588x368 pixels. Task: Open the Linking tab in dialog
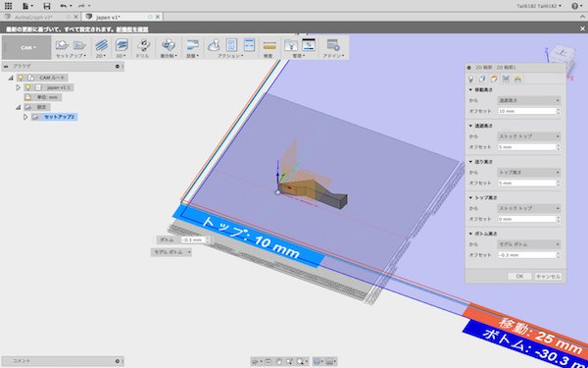517,79
